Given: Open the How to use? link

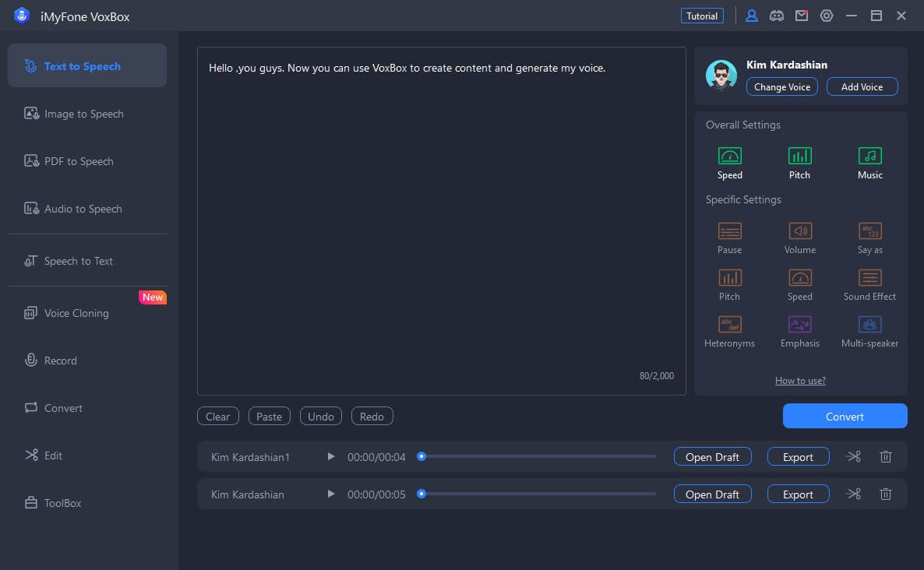Looking at the screenshot, I should point(800,381).
